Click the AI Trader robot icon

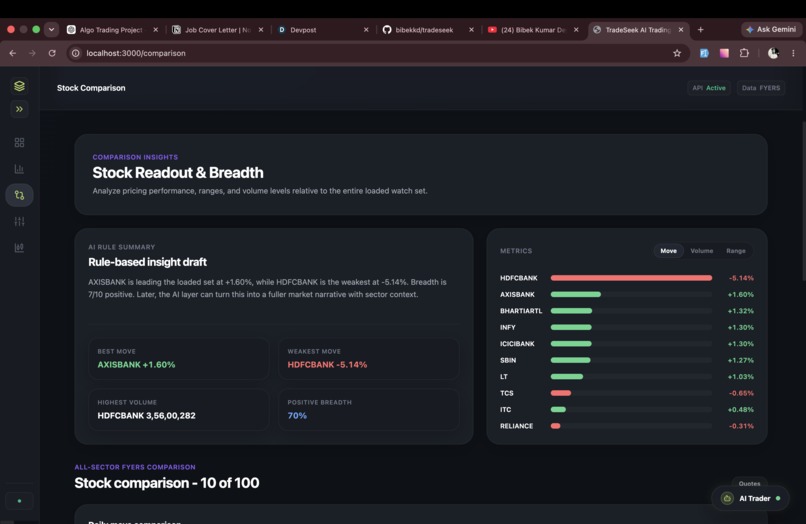tap(727, 498)
